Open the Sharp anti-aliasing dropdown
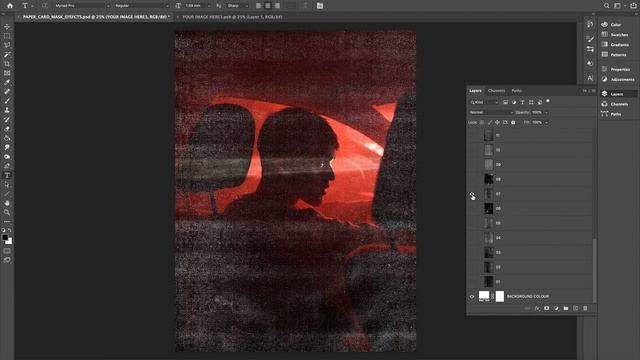Image resolution: width=640 pixels, height=360 pixels. point(238,6)
